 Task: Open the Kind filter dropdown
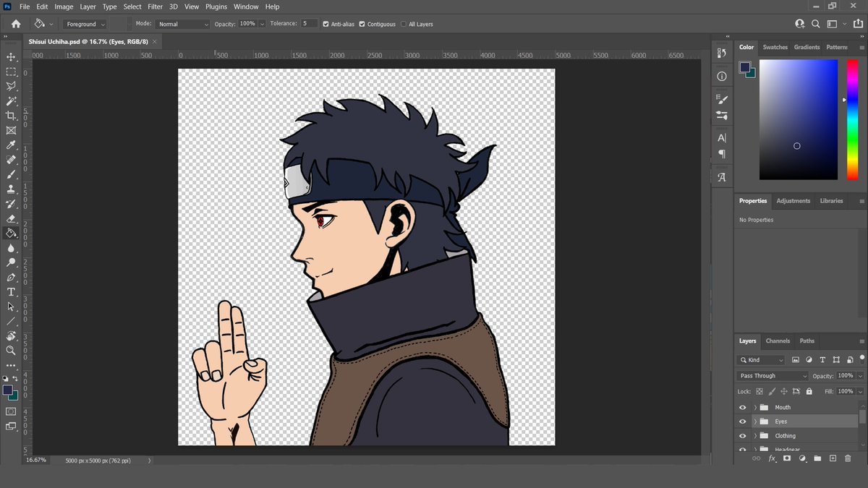pyautogui.click(x=761, y=359)
